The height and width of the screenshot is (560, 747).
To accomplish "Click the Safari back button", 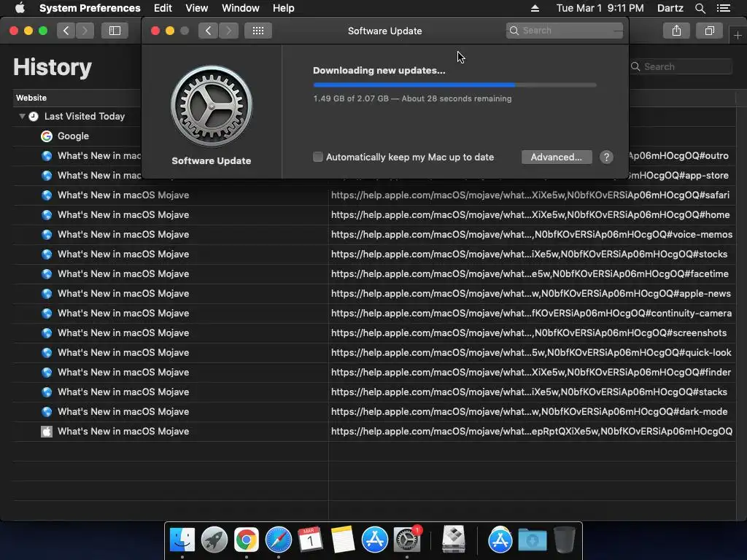I will pyautogui.click(x=66, y=31).
